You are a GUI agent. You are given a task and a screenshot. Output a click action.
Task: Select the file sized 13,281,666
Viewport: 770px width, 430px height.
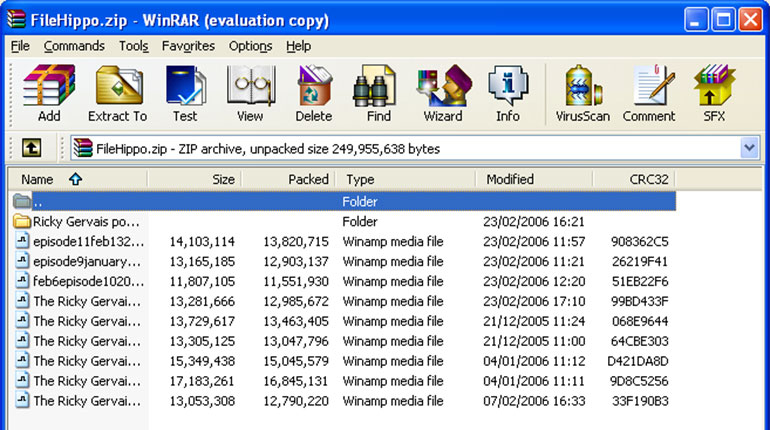(342, 301)
